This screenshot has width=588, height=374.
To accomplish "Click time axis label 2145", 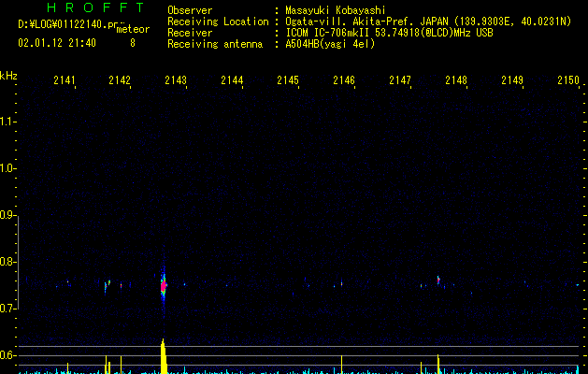I will pyautogui.click(x=288, y=80).
